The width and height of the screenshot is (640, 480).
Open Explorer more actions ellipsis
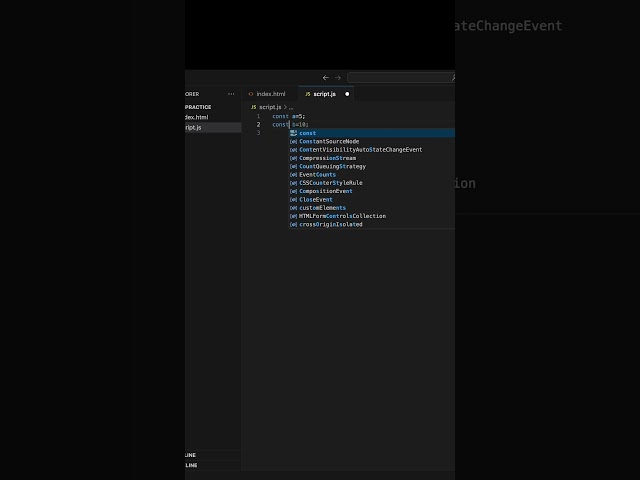[x=231, y=94]
